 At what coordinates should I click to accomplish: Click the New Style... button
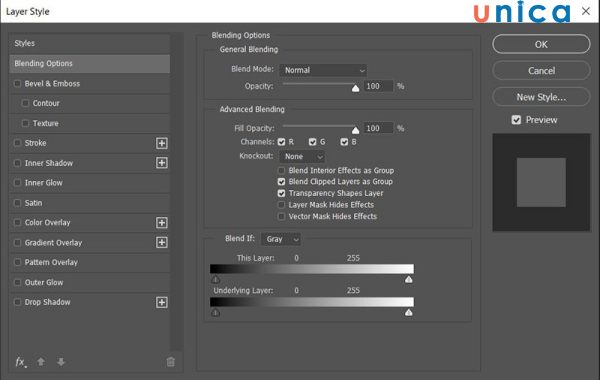(541, 97)
